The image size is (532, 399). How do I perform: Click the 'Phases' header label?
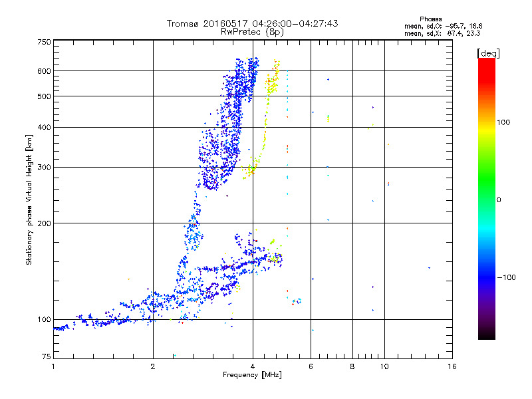430,19
